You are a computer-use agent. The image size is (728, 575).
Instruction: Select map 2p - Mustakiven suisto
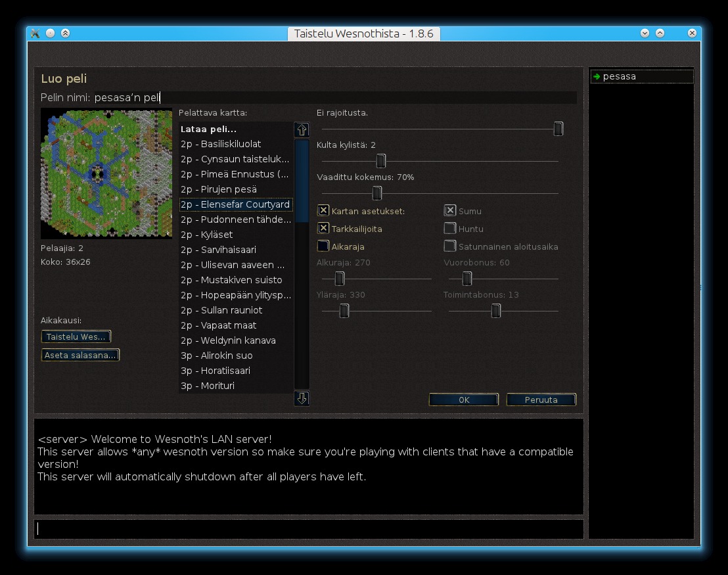(x=236, y=280)
